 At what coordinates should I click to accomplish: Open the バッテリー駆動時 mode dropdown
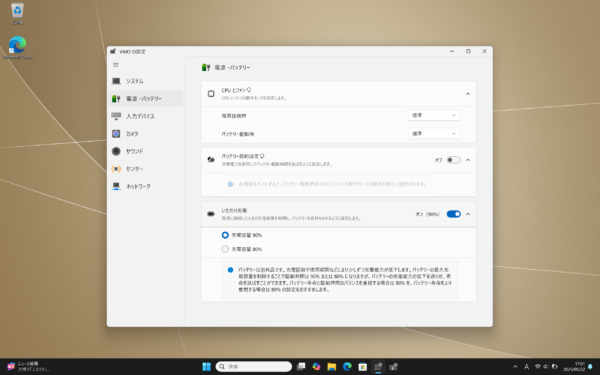coord(434,134)
